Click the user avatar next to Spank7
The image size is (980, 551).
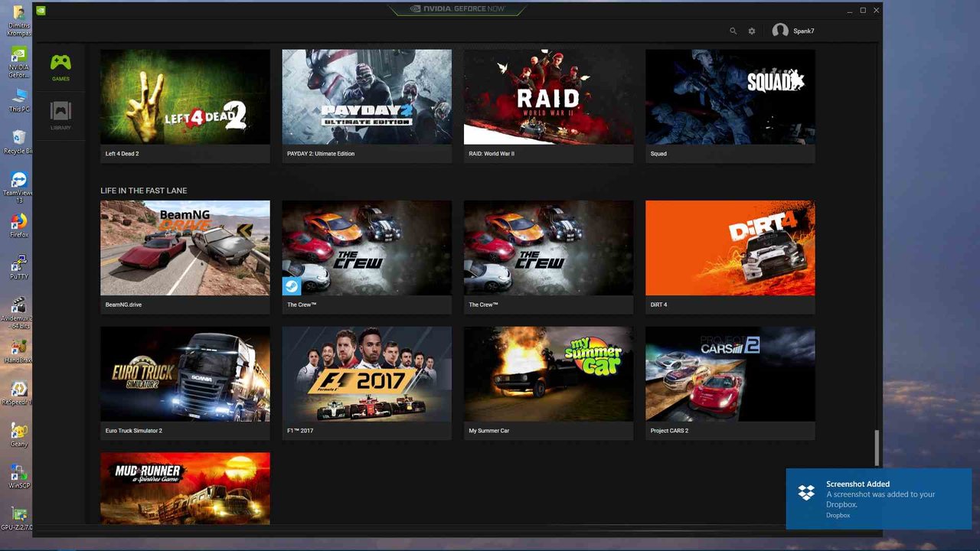(x=780, y=31)
